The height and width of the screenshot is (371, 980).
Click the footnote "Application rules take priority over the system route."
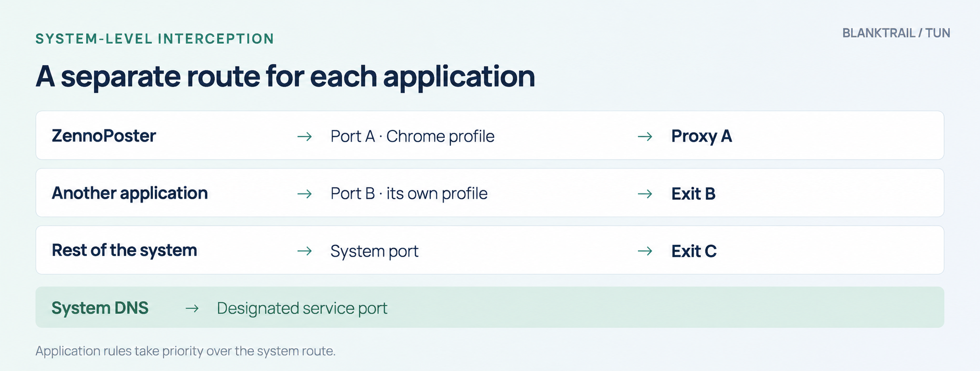(x=186, y=351)
